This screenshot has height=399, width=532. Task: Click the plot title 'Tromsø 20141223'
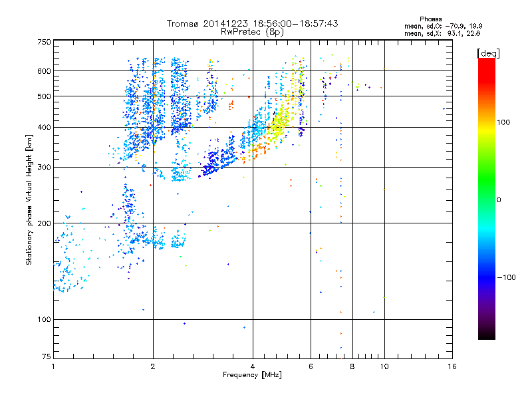[x=207, y=23]
